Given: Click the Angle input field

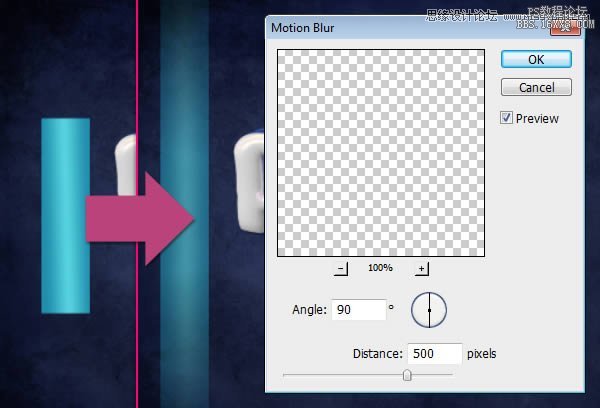Looking at the screenshot, I should (359, 310).
